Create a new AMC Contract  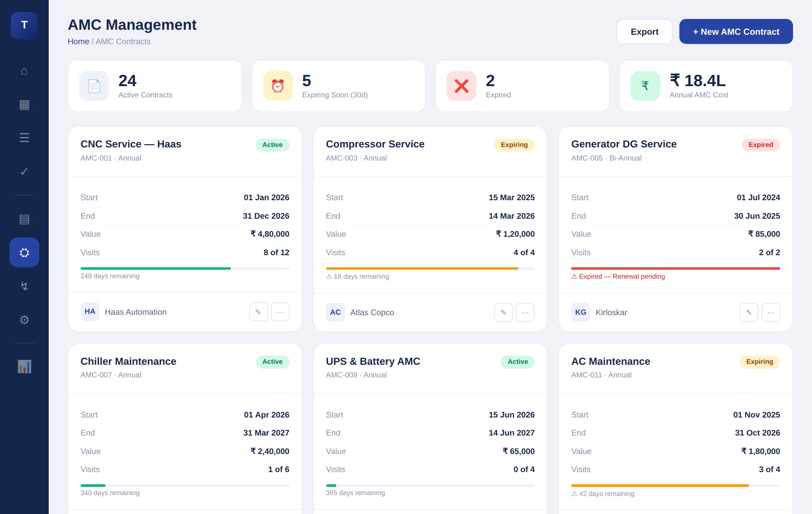click(736, 32)
